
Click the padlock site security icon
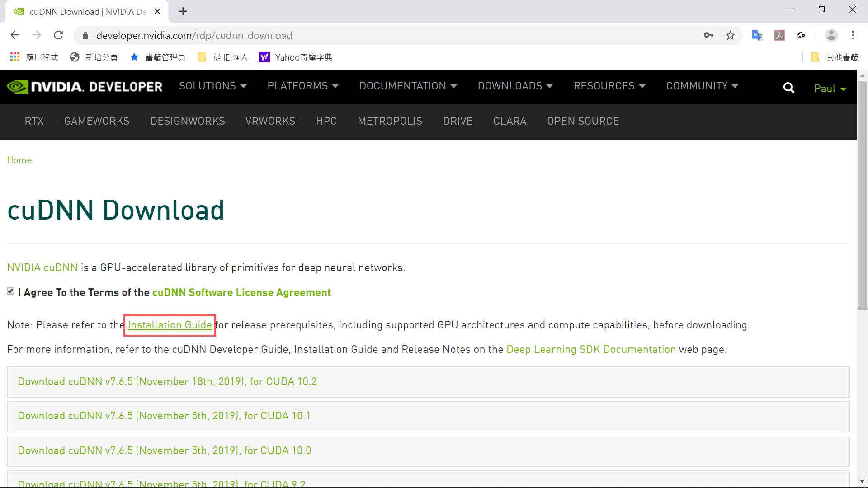(85, 35)
